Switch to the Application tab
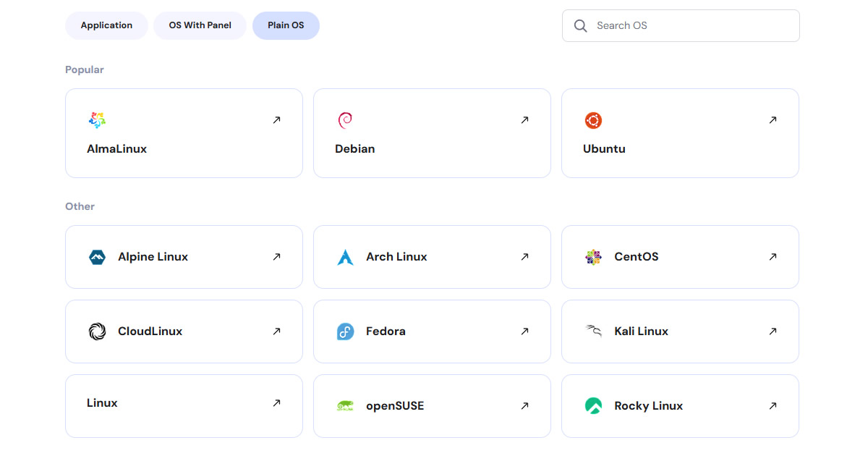Viewport: 868px width, 456px height. click(x=106, y=25)
